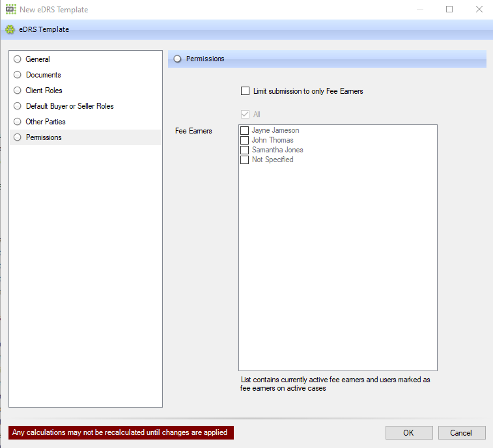Maximize the New eDRS Template window
Screen dimensions: 493x448
click(x=449, y=9)
